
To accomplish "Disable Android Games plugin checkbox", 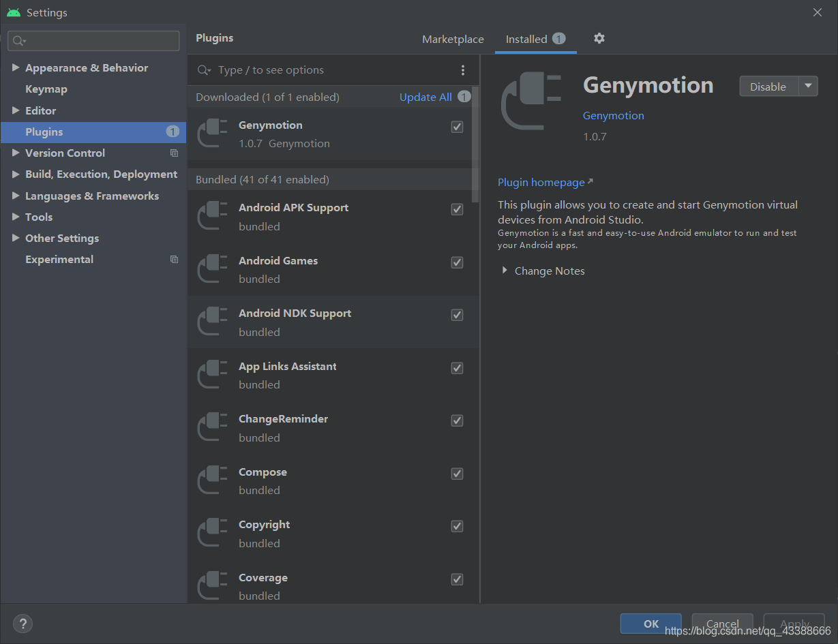I will tap(458, 262).
